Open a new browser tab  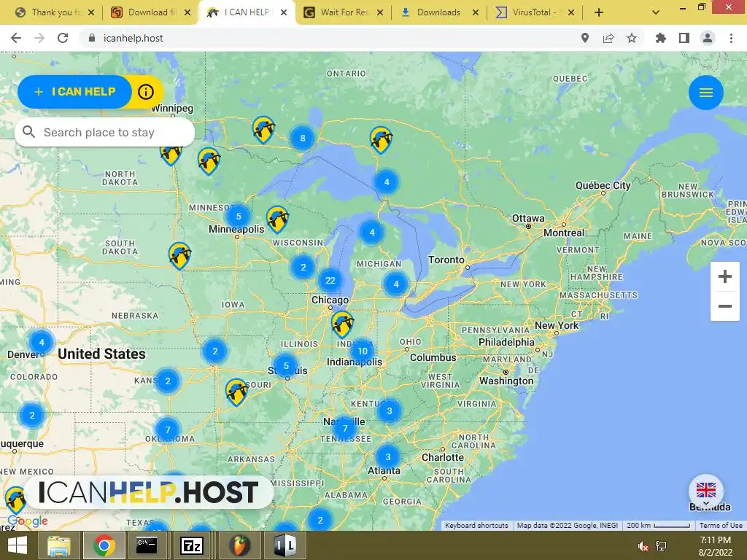[x=599, y=12]
